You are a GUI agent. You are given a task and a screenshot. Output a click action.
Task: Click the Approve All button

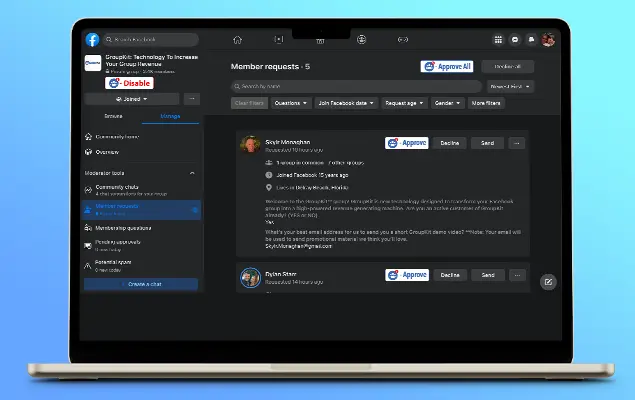pos(447,66)
